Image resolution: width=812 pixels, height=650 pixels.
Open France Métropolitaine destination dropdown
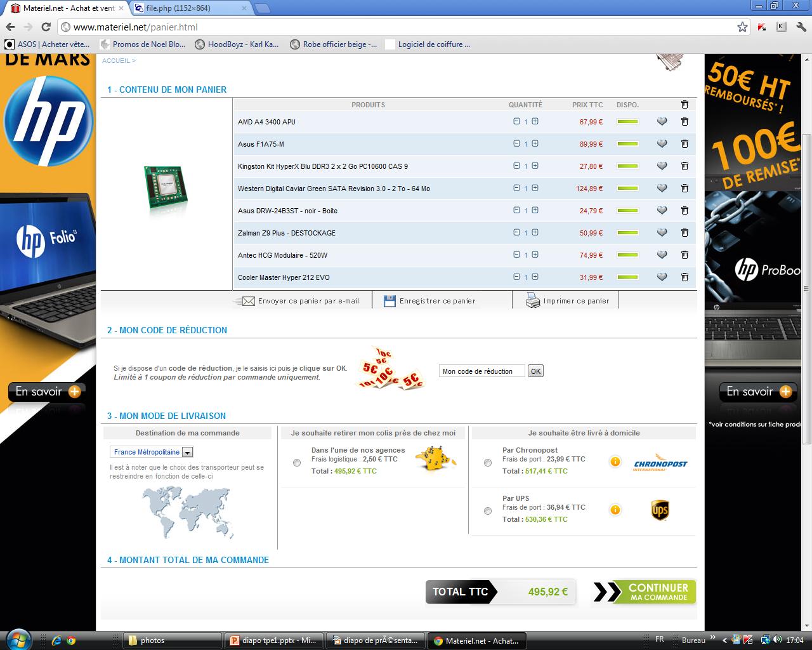click(x=187, y=453)
